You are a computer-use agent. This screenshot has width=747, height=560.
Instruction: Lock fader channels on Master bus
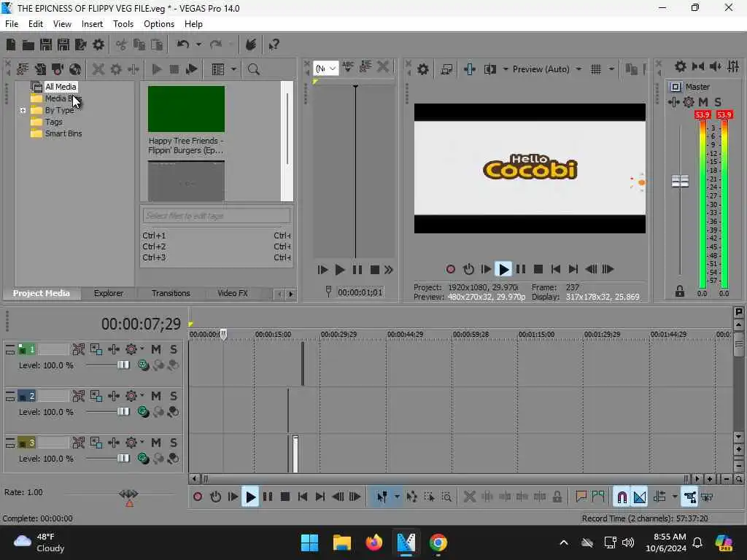tap(680, 291)
